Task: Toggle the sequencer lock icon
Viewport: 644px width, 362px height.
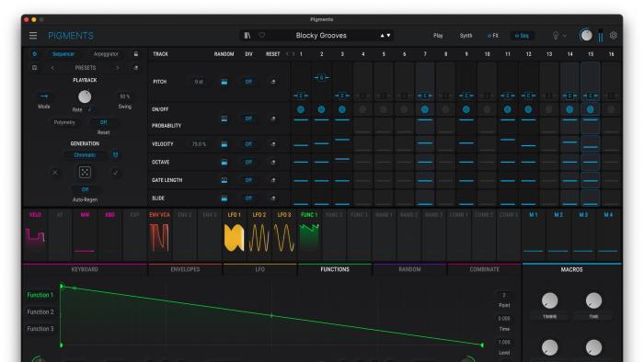Action: point(136,54)
